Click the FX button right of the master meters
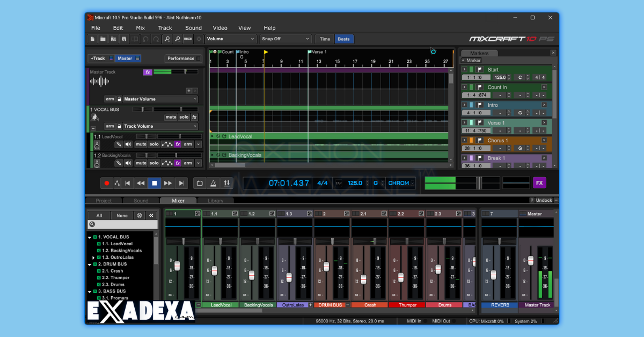Viewport: 644px width, 337px height. point(539,183)
